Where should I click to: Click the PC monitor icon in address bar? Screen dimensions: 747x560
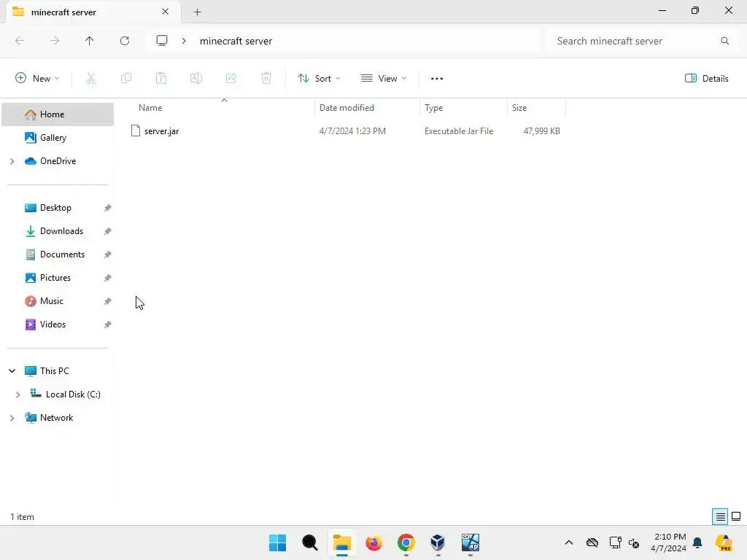coord(162,41)
